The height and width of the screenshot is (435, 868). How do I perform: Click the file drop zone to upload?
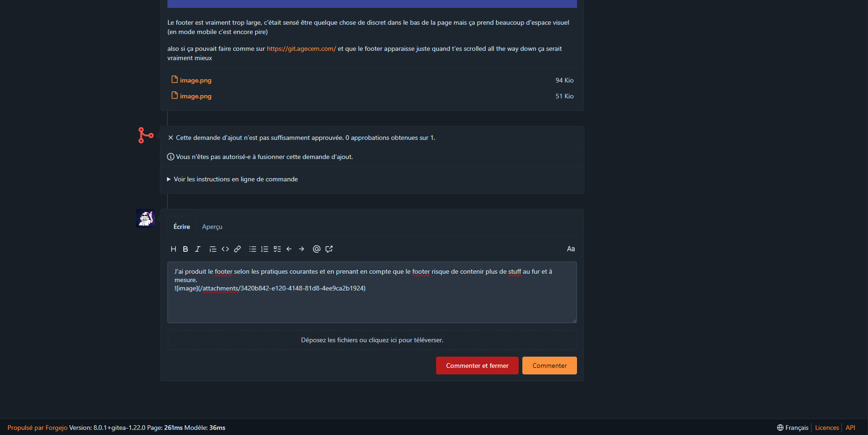pyautogui.click(x=372, y=340)
